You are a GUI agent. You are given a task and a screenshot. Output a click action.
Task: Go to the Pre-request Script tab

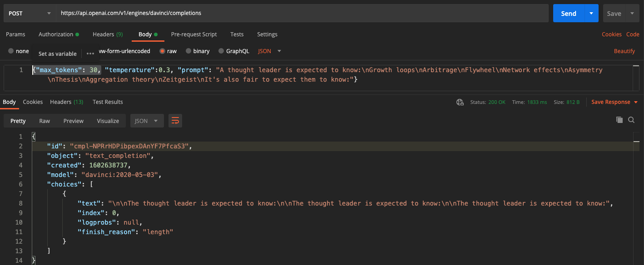click(x=194, y=34)
